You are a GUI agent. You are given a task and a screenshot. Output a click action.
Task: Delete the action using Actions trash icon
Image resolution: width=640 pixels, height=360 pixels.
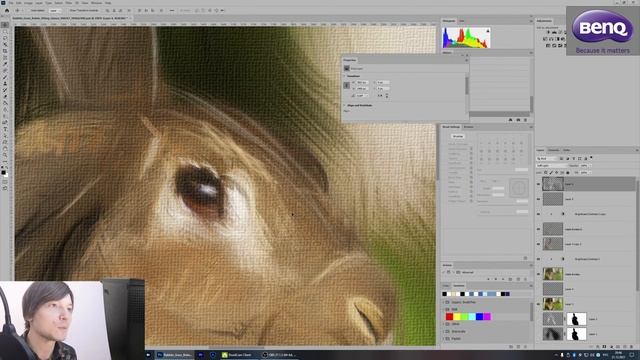coord(525,279)
